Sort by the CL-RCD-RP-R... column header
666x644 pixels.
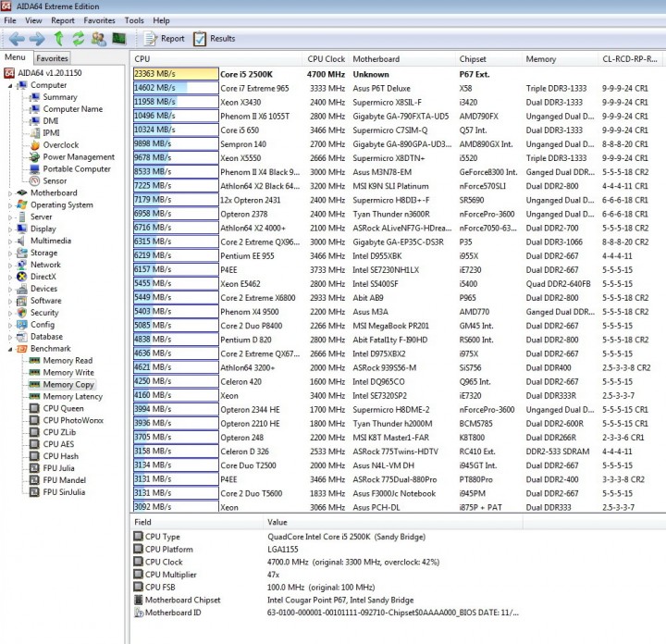(x=632, y=59)
